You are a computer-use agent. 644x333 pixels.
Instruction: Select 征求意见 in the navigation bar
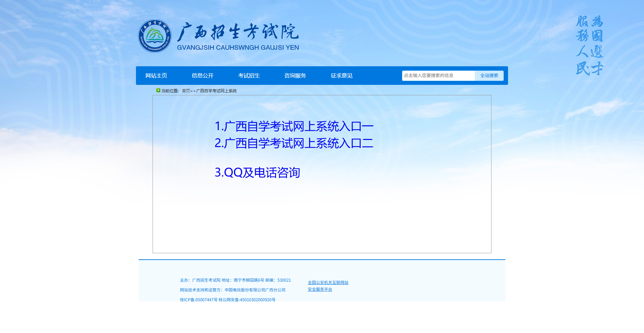point(342,75)
